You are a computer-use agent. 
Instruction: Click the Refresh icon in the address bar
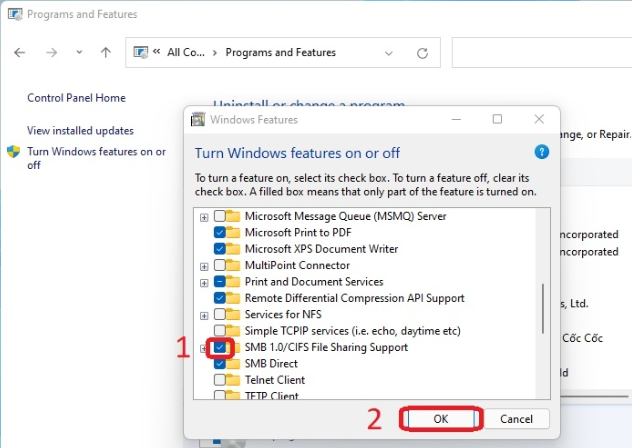click(422, 53)
